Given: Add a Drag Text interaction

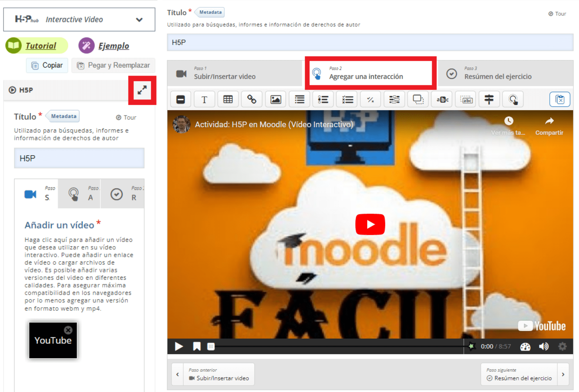Looking at the screenshot, I should click(x=466, y=100).
